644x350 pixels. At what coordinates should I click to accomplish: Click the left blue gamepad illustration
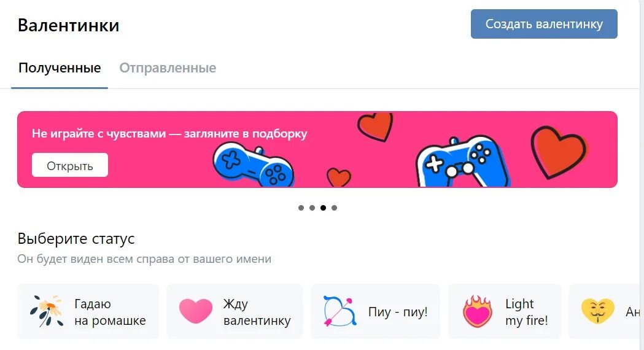[253, 165]
